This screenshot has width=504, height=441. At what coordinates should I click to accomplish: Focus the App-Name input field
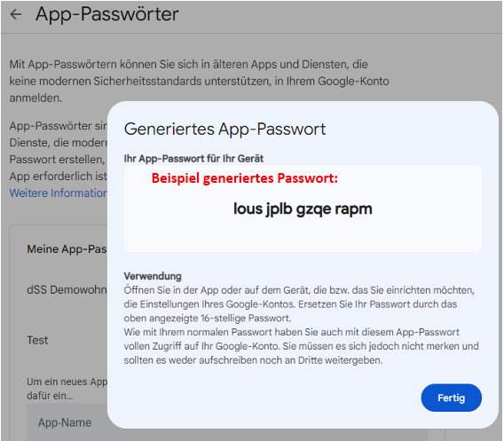pos(67,422)
